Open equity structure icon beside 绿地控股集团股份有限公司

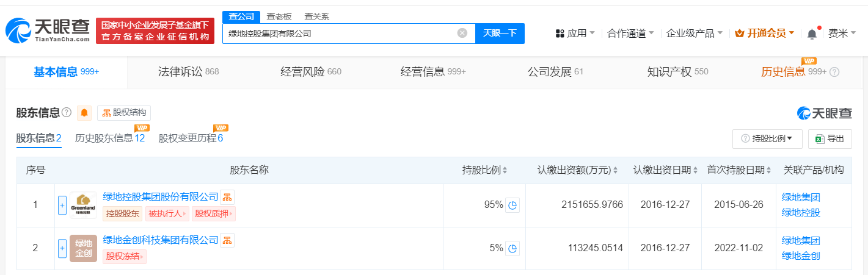[227, 196]
